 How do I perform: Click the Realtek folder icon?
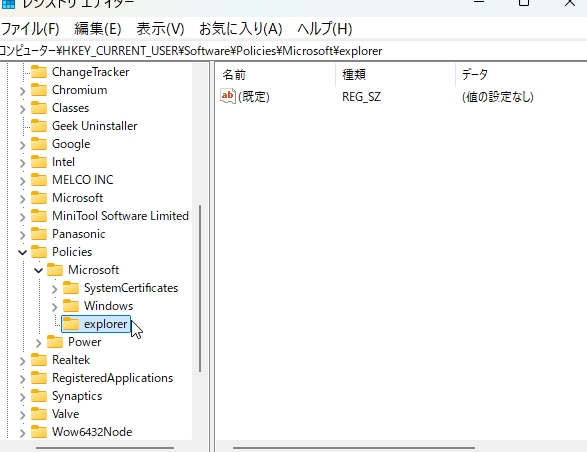[x=39, y=360]
